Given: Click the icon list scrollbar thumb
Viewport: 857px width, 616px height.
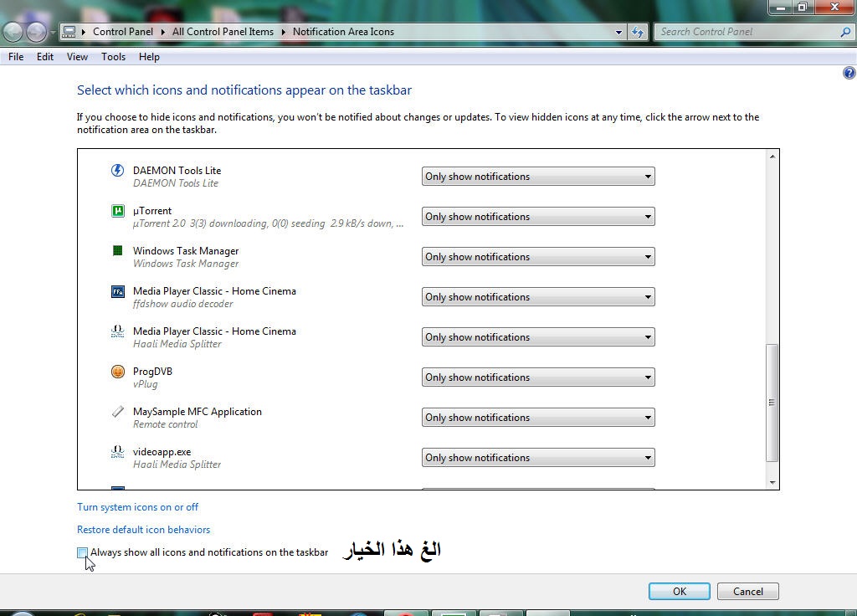Looking at the screenshot, I should [772, 403].
